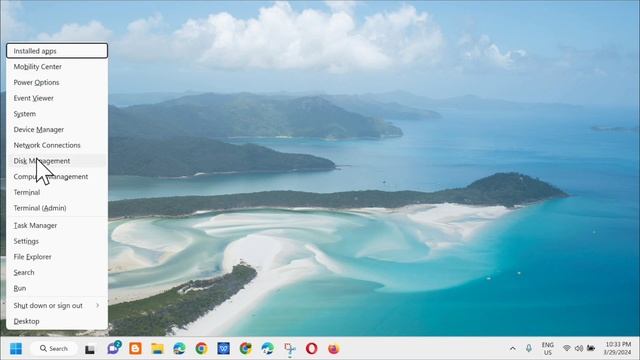This screenshot has height=360, width=640.
Task: Open File Explorer from the taskbar
Action: coord(158,349)
